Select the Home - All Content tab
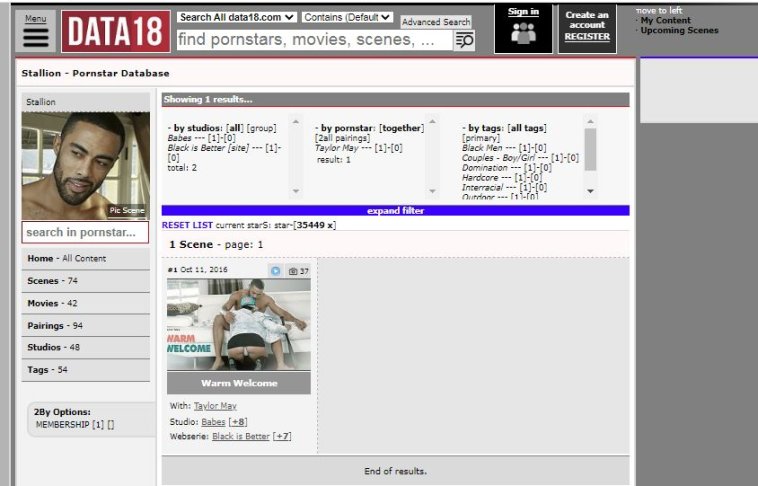The image size is (758, 486). pos(86,258)
